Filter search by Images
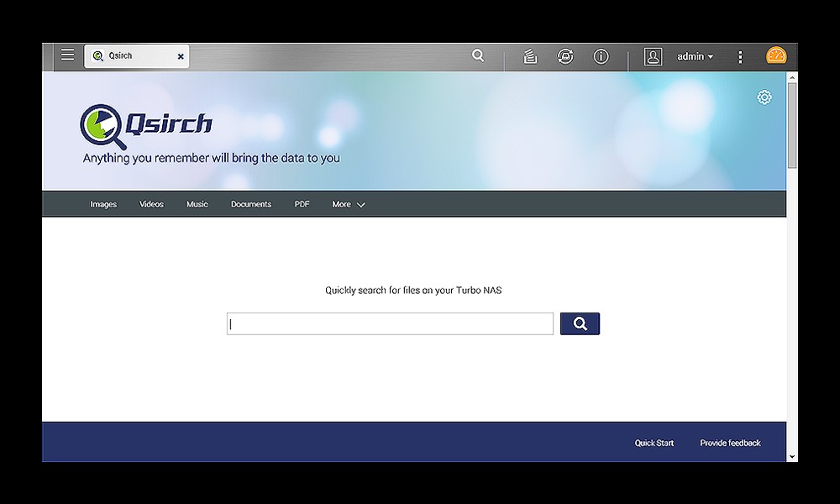 point(103,204)
